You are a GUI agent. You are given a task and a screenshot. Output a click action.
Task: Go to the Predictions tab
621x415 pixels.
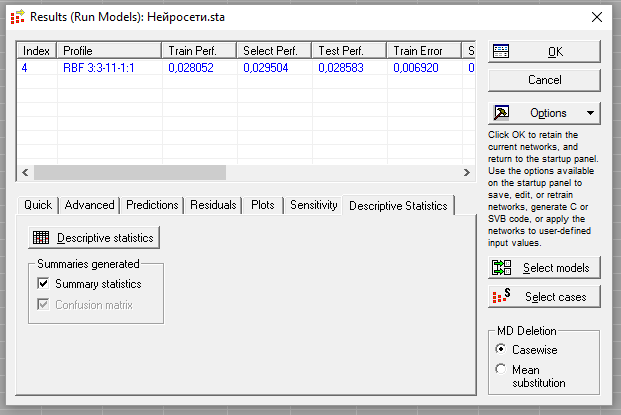click(152, 205)
